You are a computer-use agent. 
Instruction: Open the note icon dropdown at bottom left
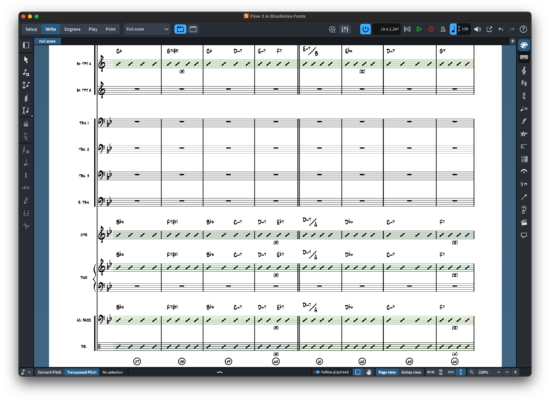coord(26,372)
